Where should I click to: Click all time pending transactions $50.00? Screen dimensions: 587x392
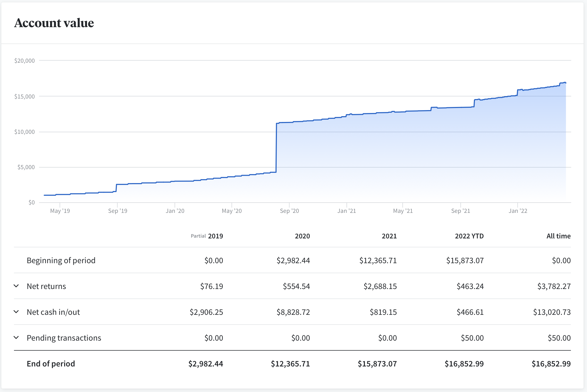[559, 338]
